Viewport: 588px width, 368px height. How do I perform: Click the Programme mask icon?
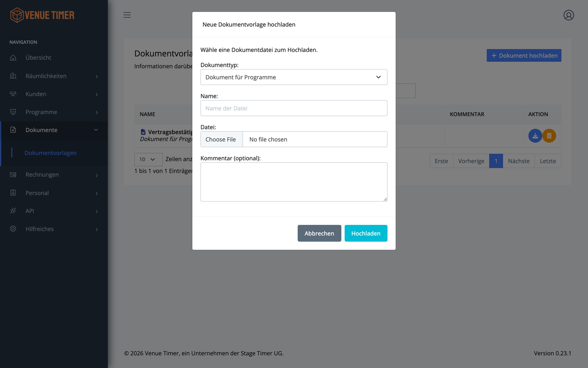coord(13,112)
